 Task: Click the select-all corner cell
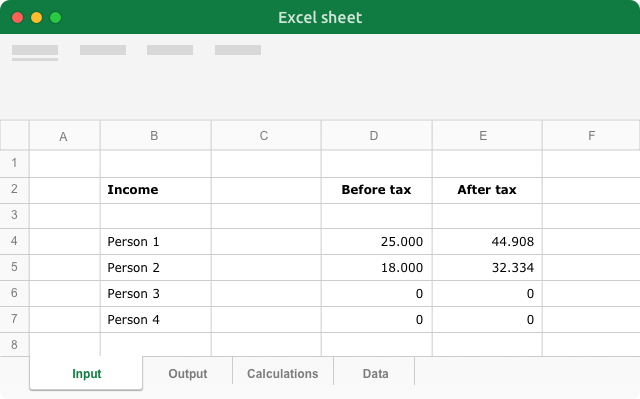coord(14,135)
